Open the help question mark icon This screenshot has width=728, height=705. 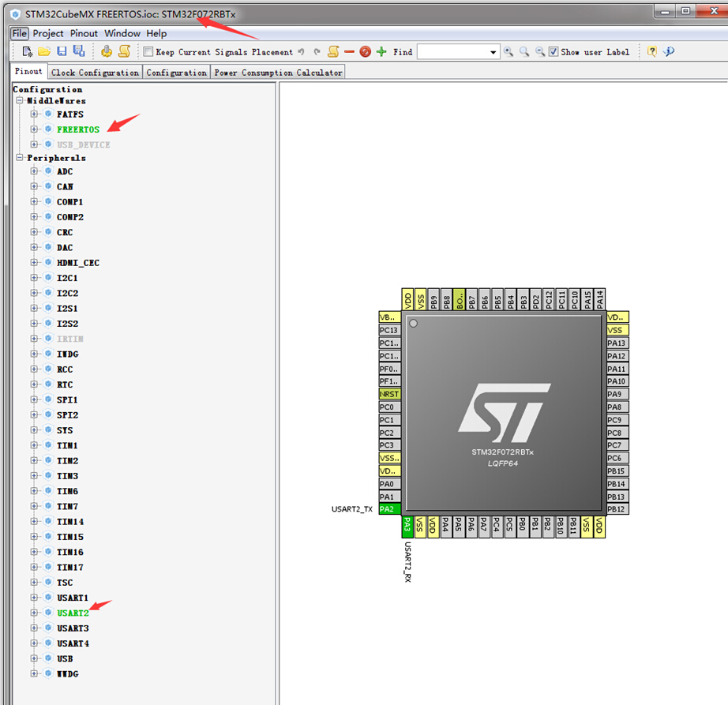pos(652,51)
